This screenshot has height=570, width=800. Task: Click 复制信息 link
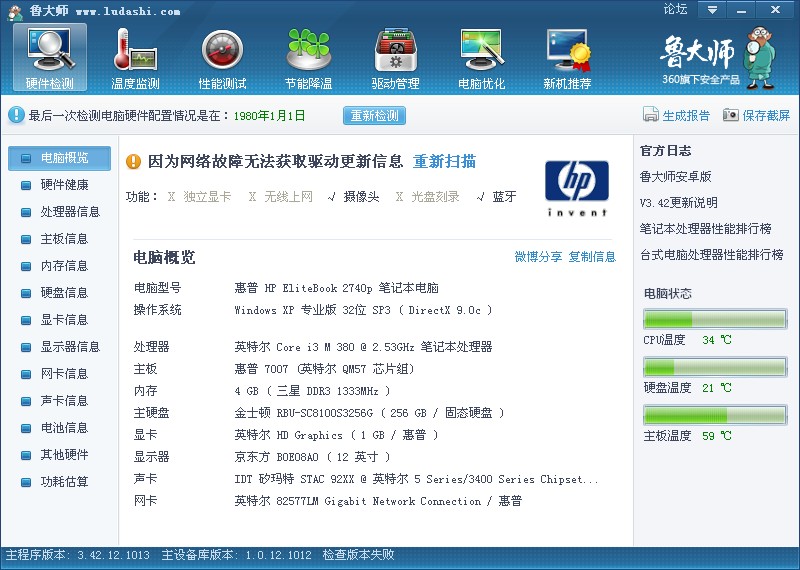(592, 257)
